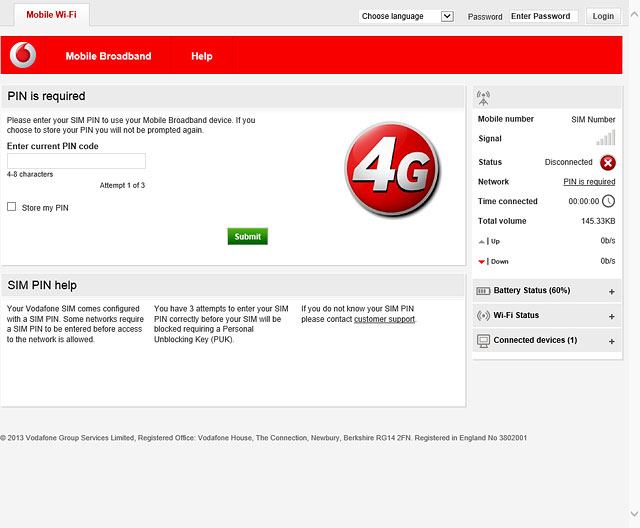Screen dimensions: 640x528
Task: Focus the Enter current PIN code field
Action: click(x=76, y=161)
